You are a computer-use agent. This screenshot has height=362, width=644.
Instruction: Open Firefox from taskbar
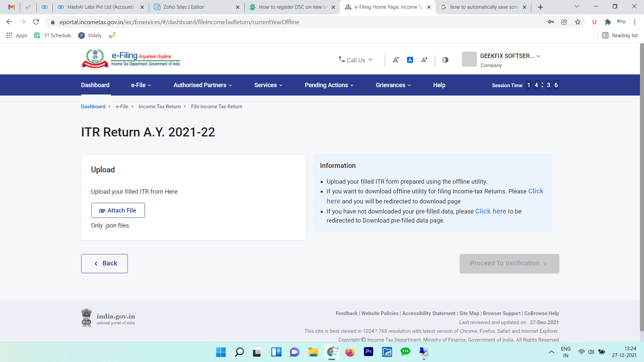point(350,352)
